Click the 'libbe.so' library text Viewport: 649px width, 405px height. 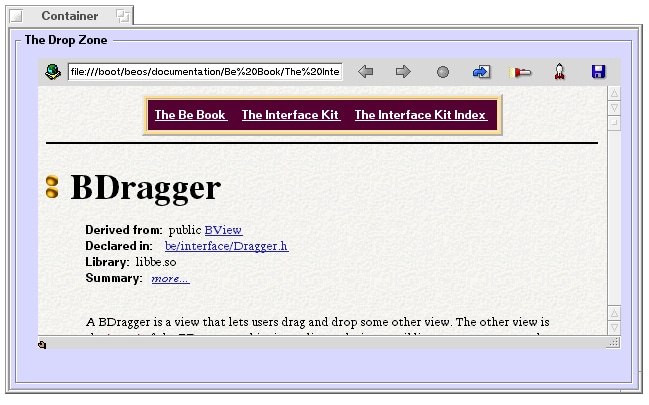156,262
